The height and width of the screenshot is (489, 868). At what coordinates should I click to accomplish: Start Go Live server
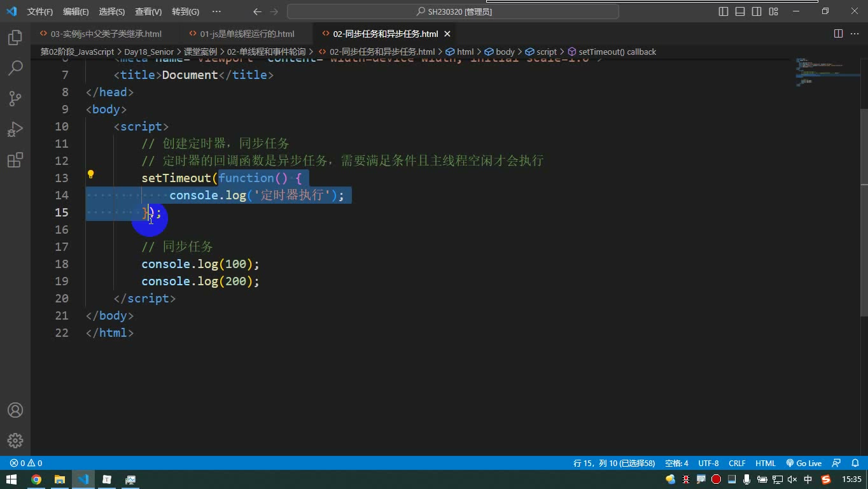(x=804, y=464)
